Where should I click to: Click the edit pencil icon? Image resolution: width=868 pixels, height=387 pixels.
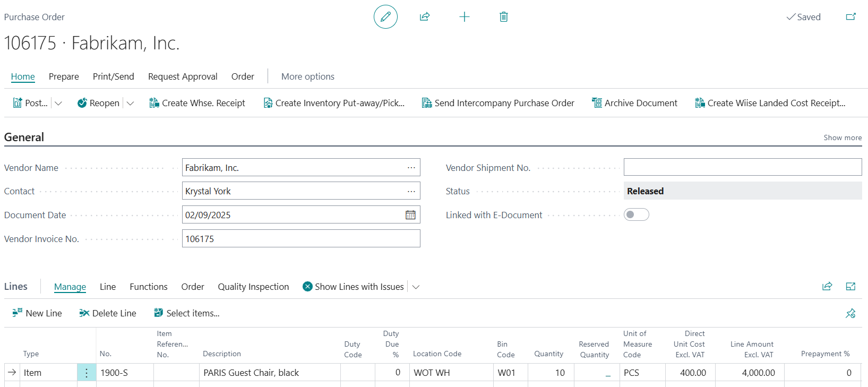pyautogui.click(x=385, y=17)
